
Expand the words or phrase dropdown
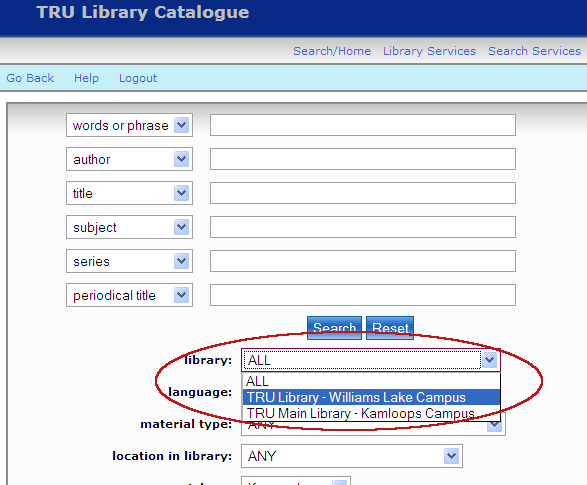coord(130,125)
